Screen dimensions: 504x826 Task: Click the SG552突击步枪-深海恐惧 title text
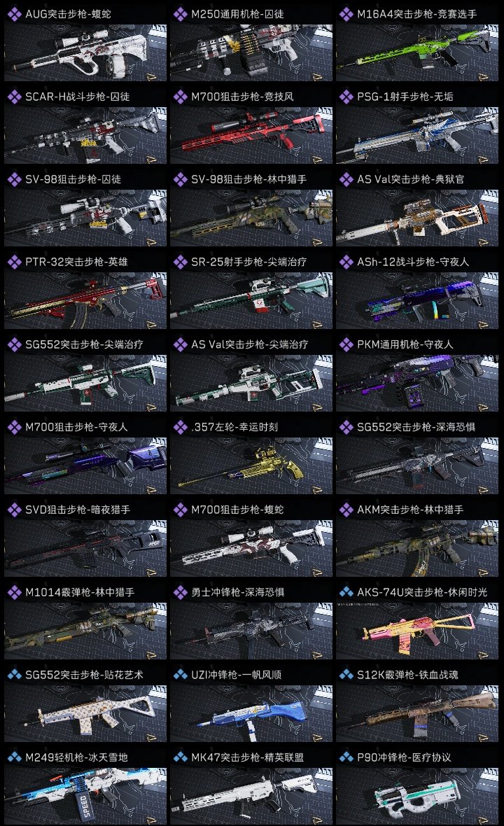(416, 427)
